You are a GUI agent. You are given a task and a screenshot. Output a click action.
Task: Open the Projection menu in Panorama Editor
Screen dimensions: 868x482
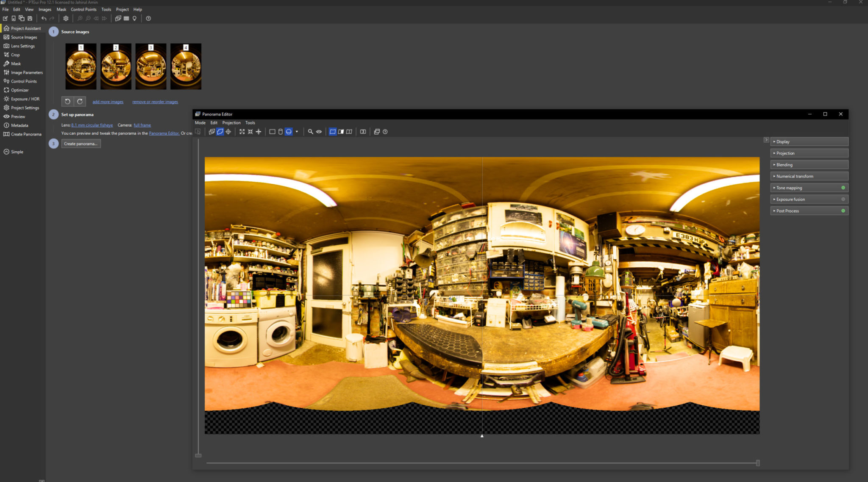(x=231, y=123)
